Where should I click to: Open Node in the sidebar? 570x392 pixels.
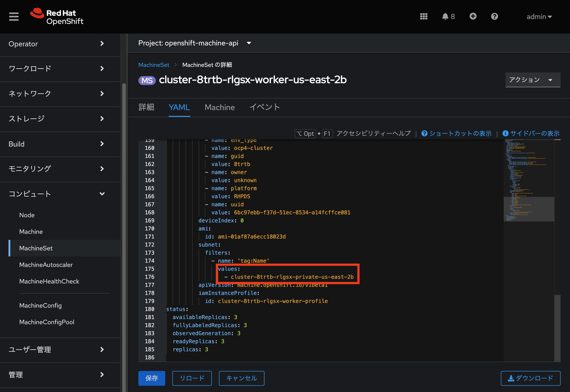(27, 215)
